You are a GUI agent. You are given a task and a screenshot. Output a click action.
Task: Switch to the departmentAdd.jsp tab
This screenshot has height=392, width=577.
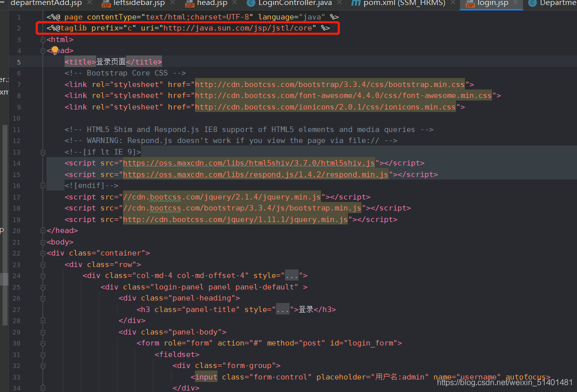click(46, 3)
